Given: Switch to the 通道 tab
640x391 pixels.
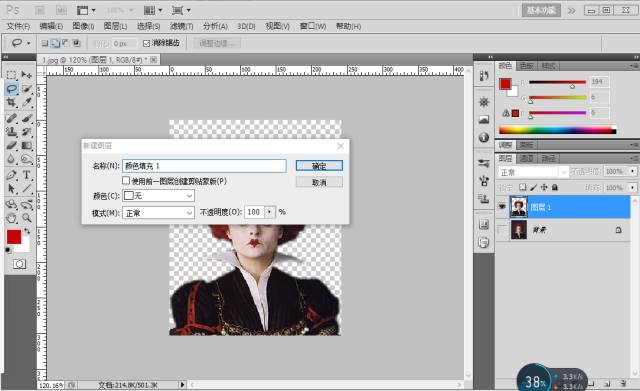Looking at the screenshot, I should pyautogui.click(x=527, y=158).
